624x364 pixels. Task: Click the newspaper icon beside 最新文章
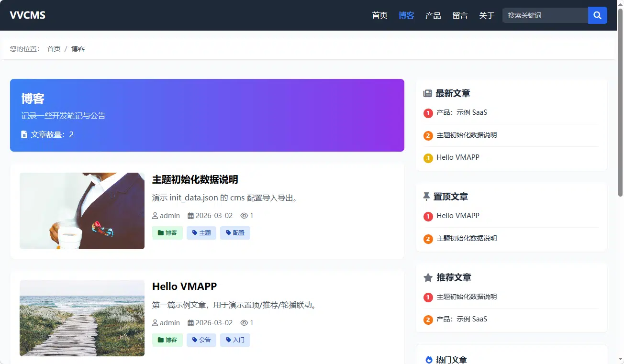coord(428,94)
